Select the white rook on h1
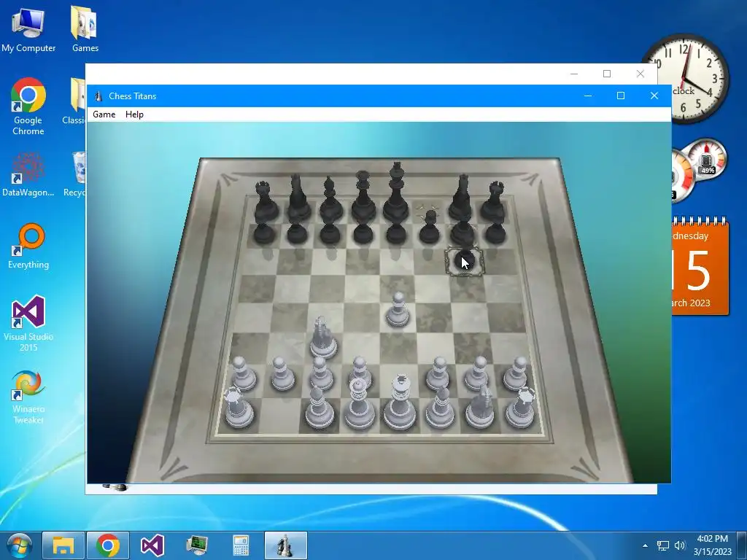The width and height of the screenshot is (747, 560). 521,408
